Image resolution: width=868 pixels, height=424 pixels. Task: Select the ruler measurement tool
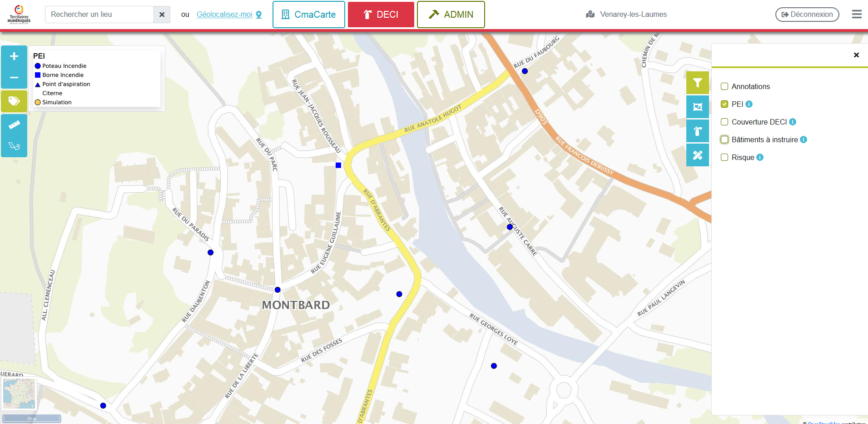(x=14, y=125)
